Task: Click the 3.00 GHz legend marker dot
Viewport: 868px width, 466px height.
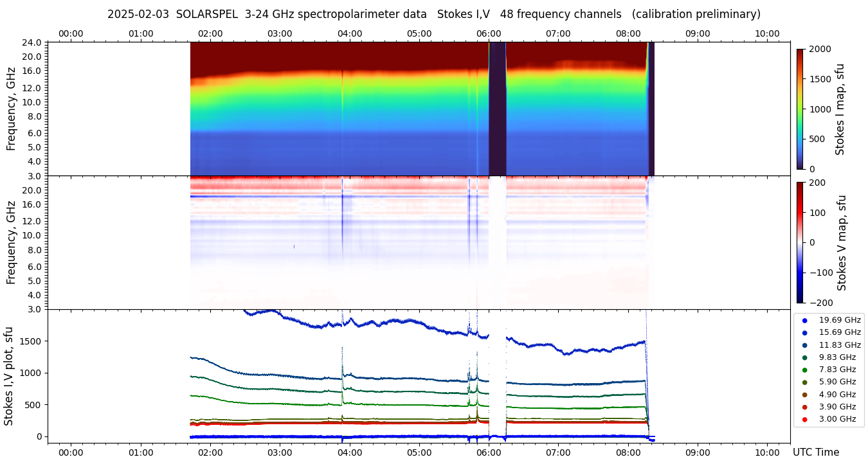Action: 804,419
